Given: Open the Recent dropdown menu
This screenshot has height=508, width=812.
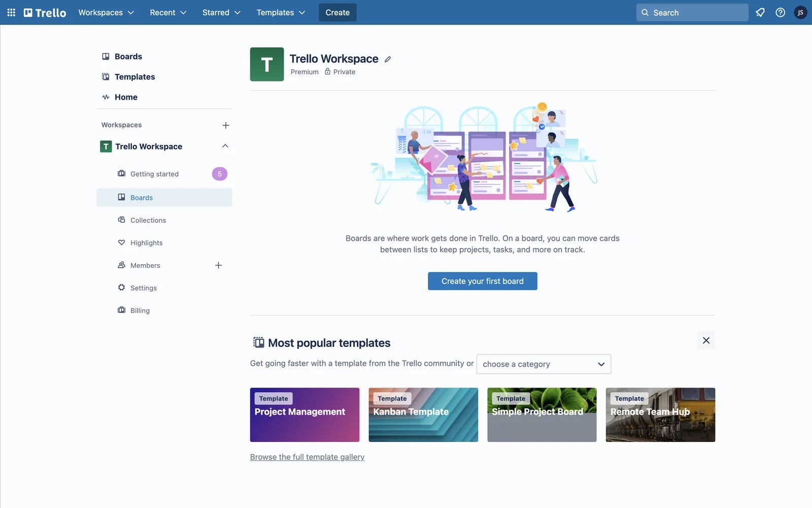Looking at the screenshot, I should (x=168, y=12).
